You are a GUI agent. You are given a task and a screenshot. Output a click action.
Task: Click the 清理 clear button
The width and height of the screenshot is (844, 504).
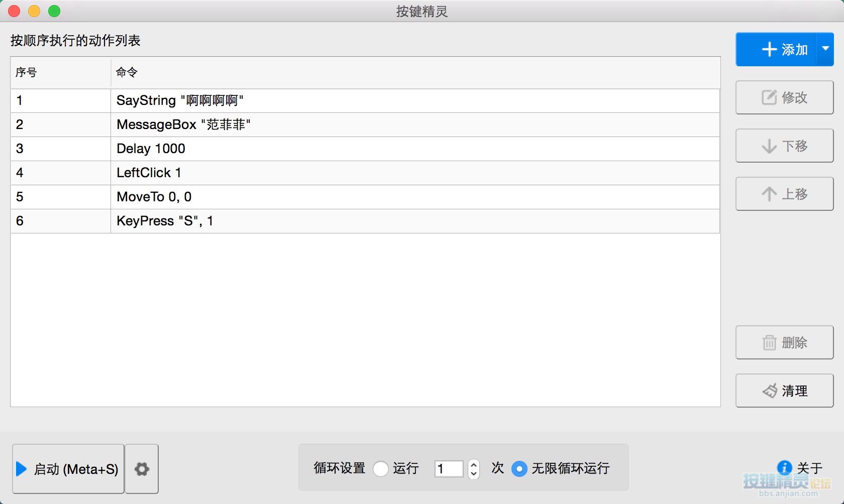click(x=784, y=391)
